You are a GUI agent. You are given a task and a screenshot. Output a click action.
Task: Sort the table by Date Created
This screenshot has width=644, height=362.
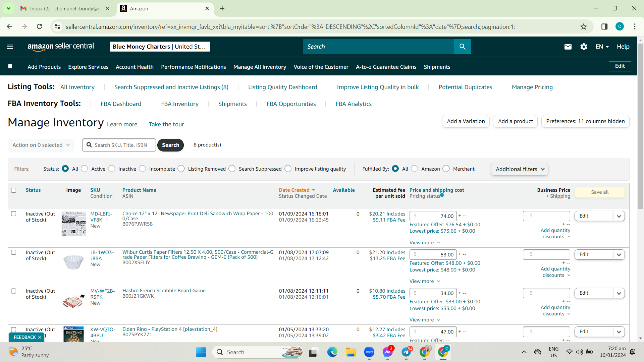coord(297,190)
